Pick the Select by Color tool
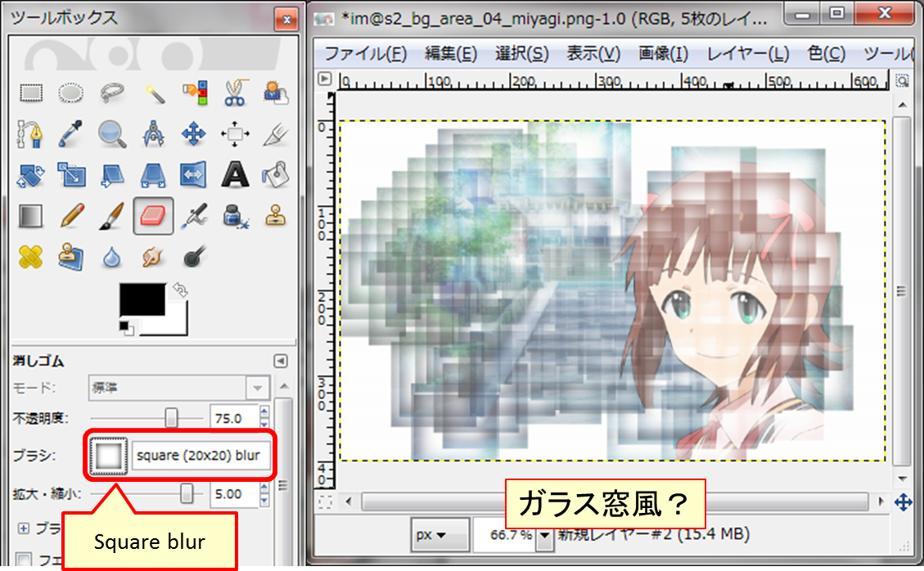This screenshot has width=924, height=571. click(195, 93)
